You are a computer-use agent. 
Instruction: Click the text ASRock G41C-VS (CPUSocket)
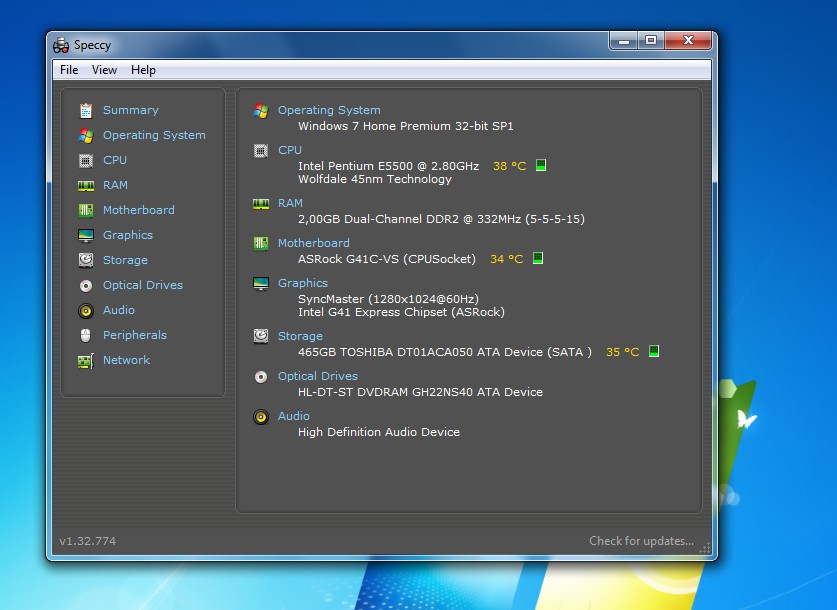[387, 259]
